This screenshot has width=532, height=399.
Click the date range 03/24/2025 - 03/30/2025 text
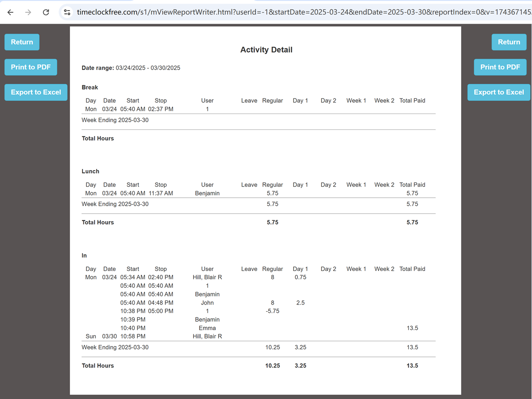148,68
